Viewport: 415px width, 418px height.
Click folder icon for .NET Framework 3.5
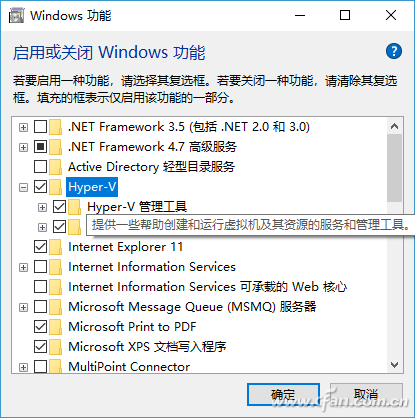56,127
